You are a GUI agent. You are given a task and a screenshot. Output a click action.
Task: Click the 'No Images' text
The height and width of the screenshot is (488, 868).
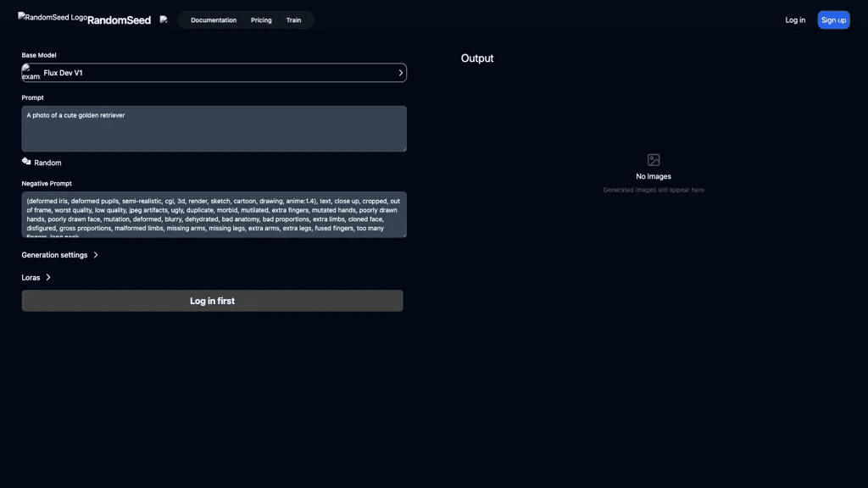(x=654, y=176)
